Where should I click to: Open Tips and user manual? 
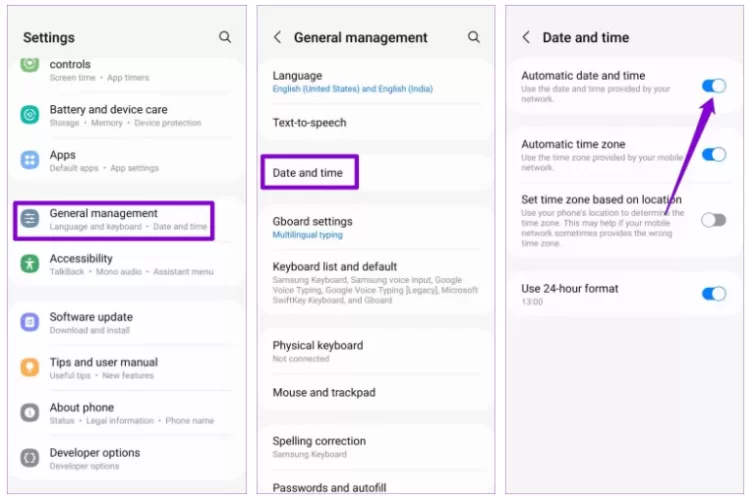(104, 367)
